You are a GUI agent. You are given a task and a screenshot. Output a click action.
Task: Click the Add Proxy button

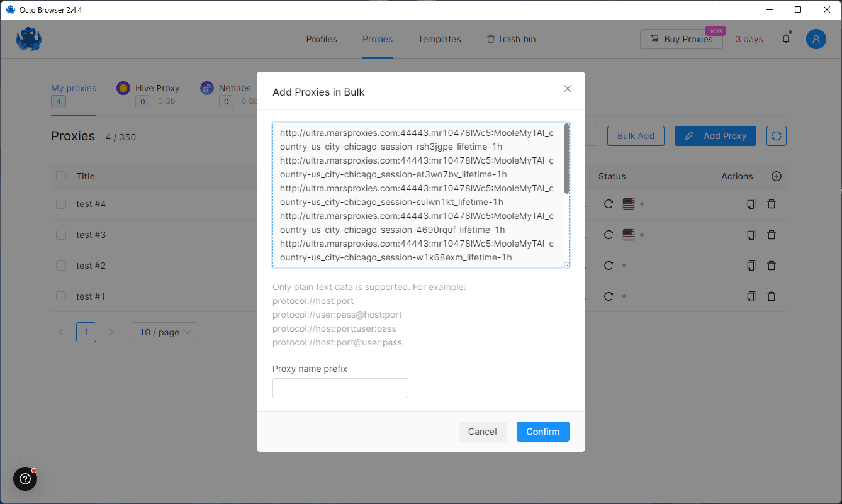(716, 136)
